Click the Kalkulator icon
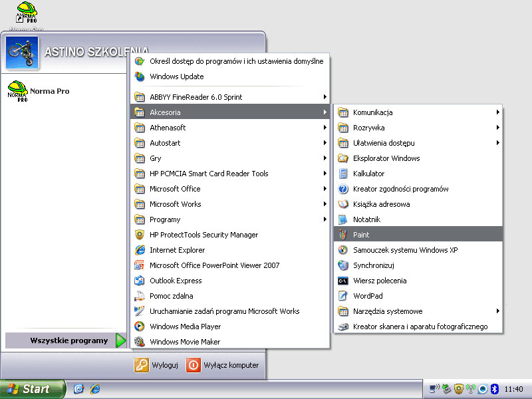Image resolution: width=532 pixels, height=399 pixels. coord(343,174)
